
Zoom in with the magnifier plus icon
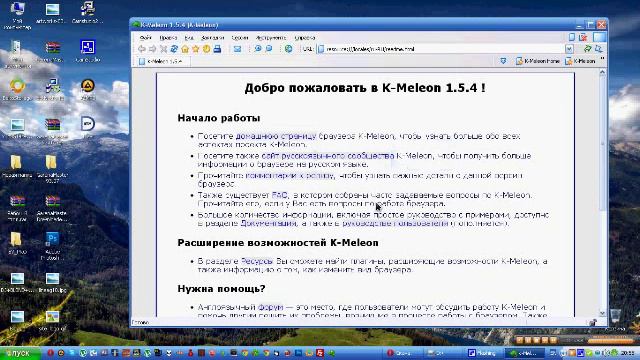[x=258, y=49]
